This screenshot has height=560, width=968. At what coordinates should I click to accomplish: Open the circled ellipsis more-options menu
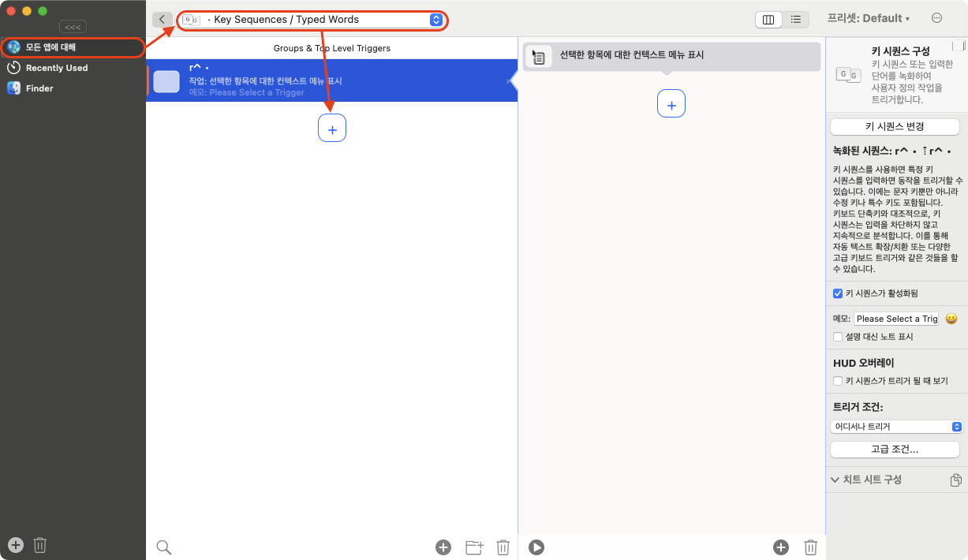tap(936, 18)
